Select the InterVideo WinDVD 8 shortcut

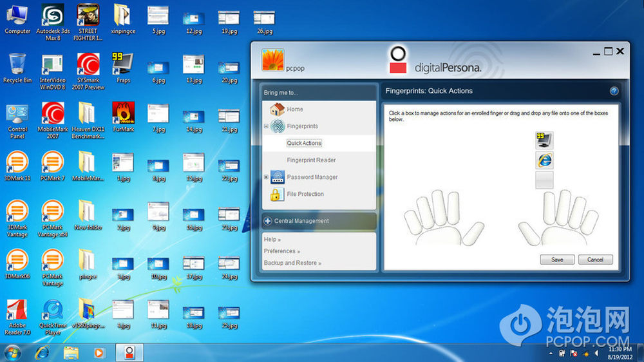pyautogui.click(x=53, y=71)
